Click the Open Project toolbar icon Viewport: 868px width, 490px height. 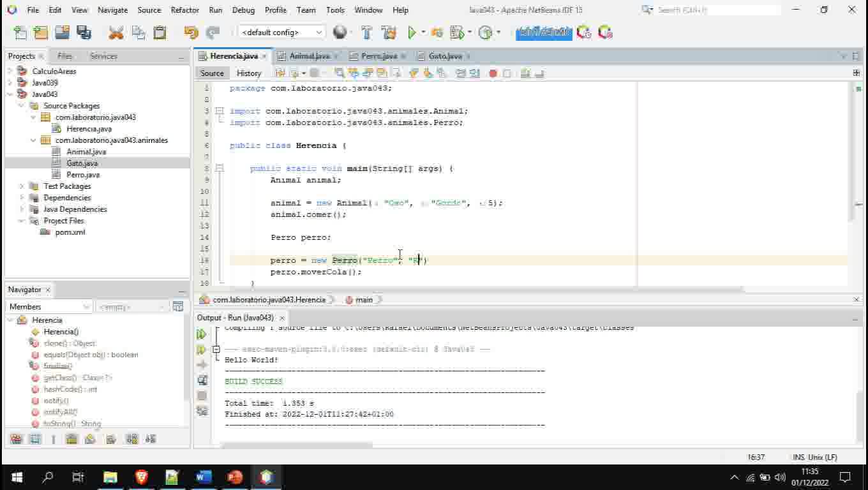pos(62,33)
